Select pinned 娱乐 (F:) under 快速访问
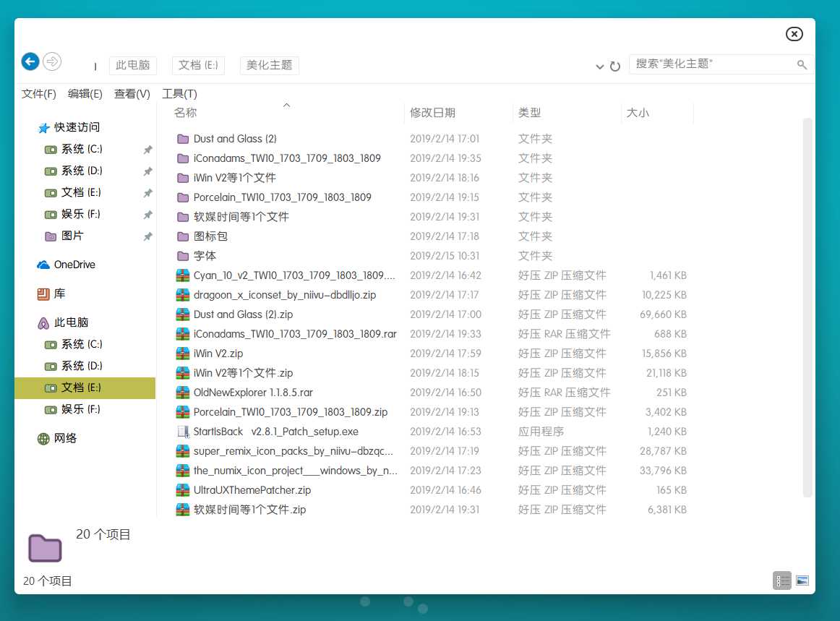Viewport: 840px width, 621px height. (x=80, y=214)
